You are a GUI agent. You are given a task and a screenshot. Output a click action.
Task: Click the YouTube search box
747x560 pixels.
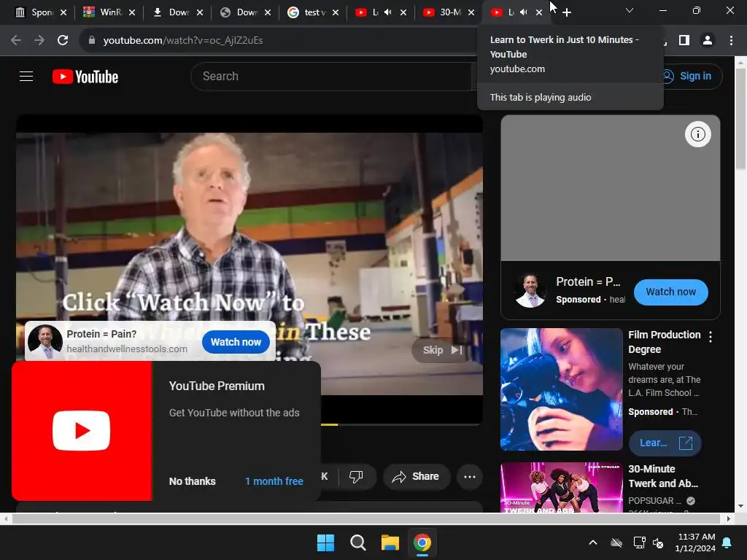pyautogui.click(x=331, y=76)
